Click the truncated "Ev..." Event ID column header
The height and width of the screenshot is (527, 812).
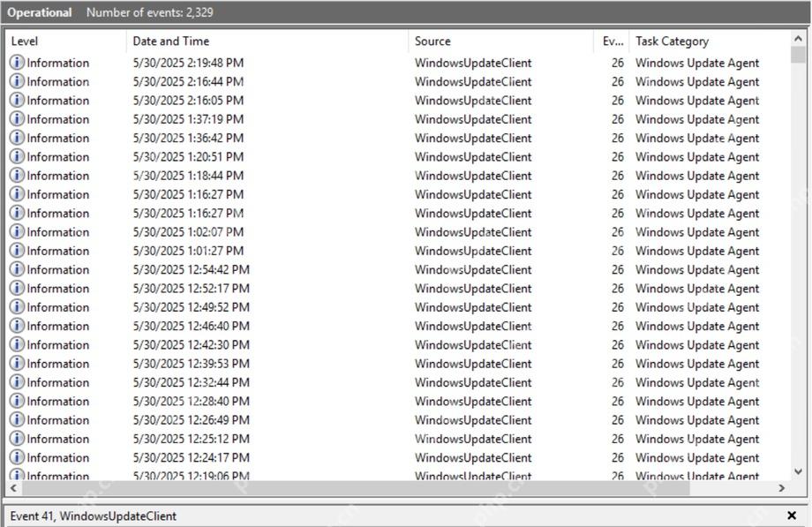(x=612, y=41)
